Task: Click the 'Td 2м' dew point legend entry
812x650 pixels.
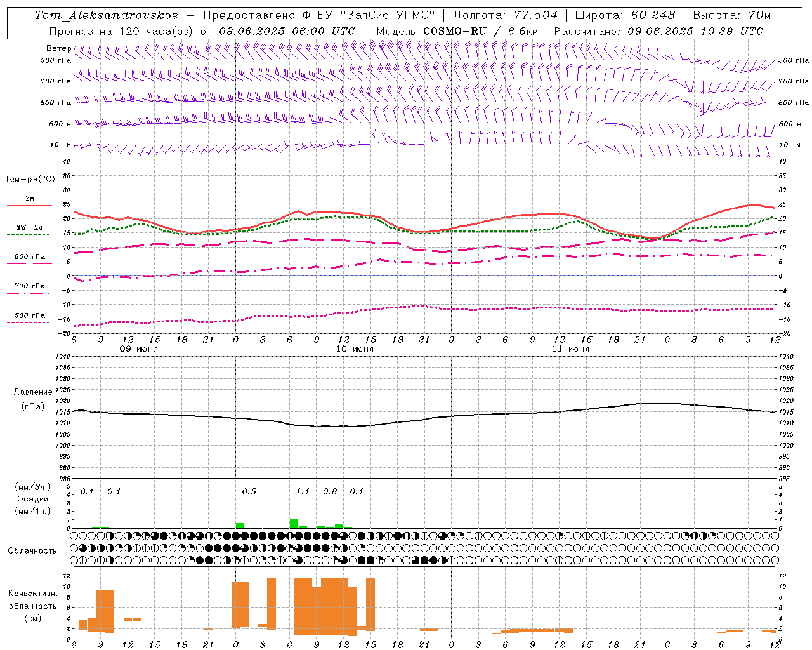Action: coord(30,227)
